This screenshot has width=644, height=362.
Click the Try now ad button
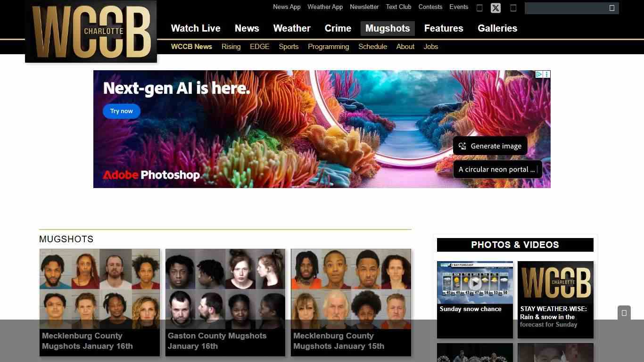tap(122, 111)
